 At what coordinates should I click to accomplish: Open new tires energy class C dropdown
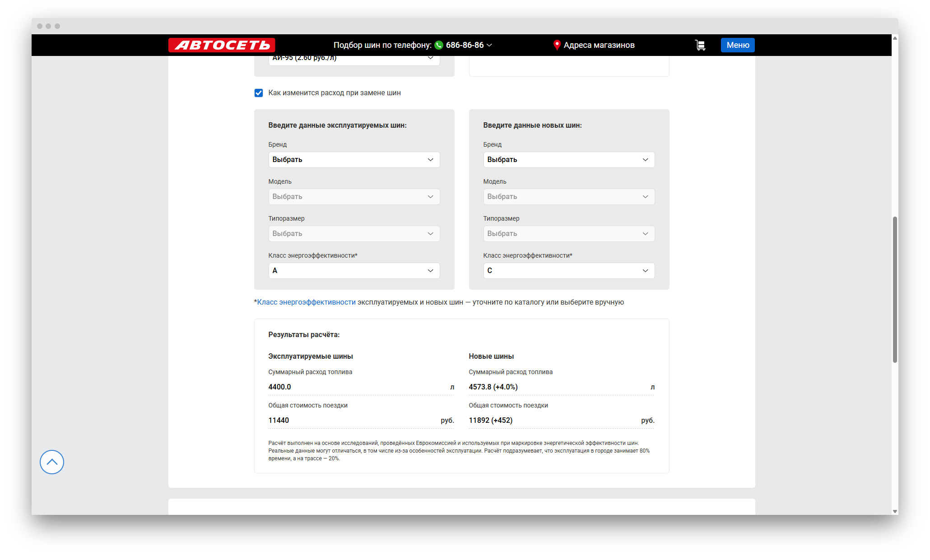569,271
